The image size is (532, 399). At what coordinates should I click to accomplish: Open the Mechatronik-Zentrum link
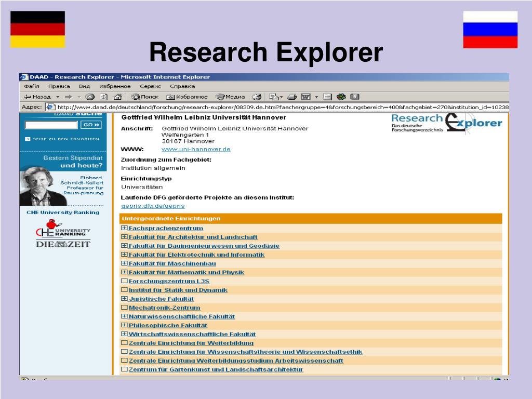pos(165,308)
